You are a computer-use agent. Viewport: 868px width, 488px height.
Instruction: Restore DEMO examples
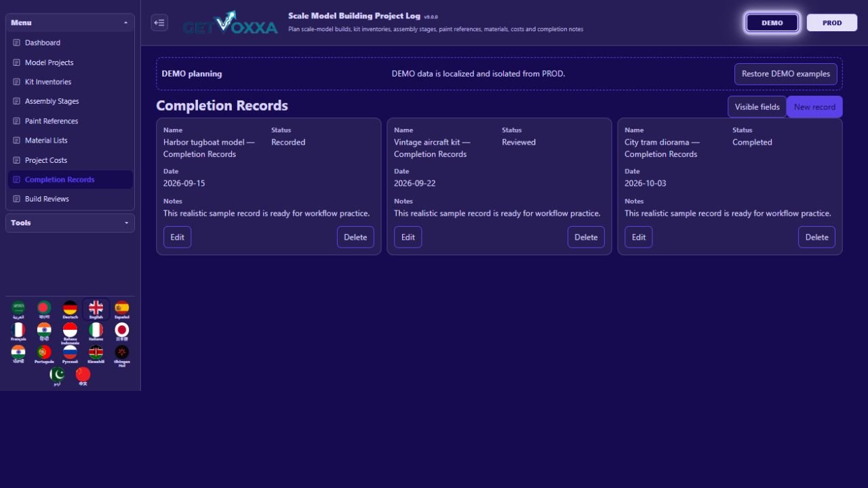tap(785, 74)
